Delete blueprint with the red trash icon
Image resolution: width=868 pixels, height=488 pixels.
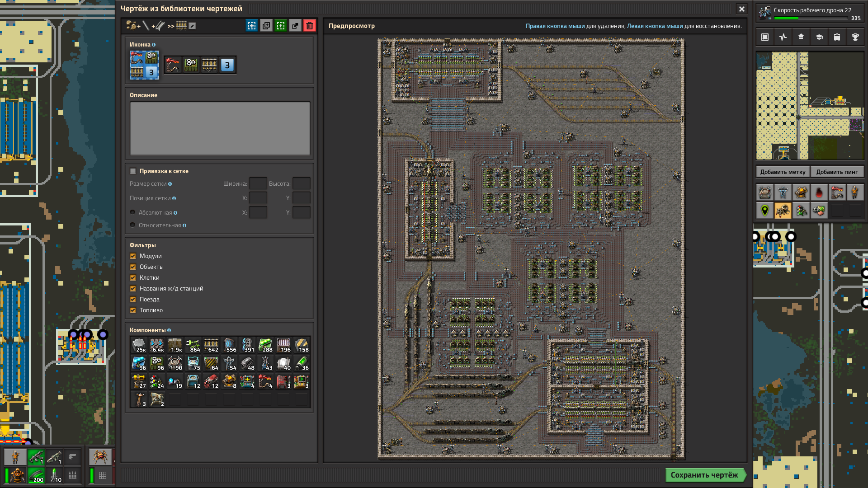pyautogui.click(x=310, y=26)
